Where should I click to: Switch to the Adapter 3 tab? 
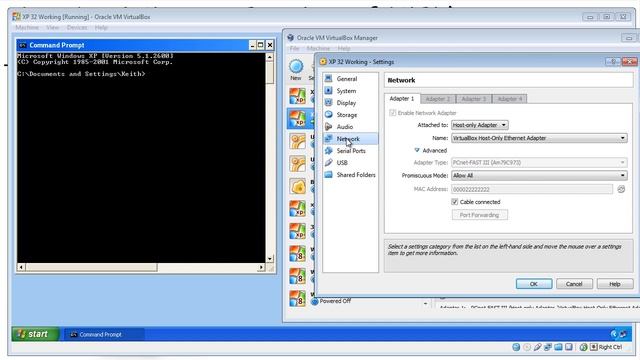(x=474, y=99)
